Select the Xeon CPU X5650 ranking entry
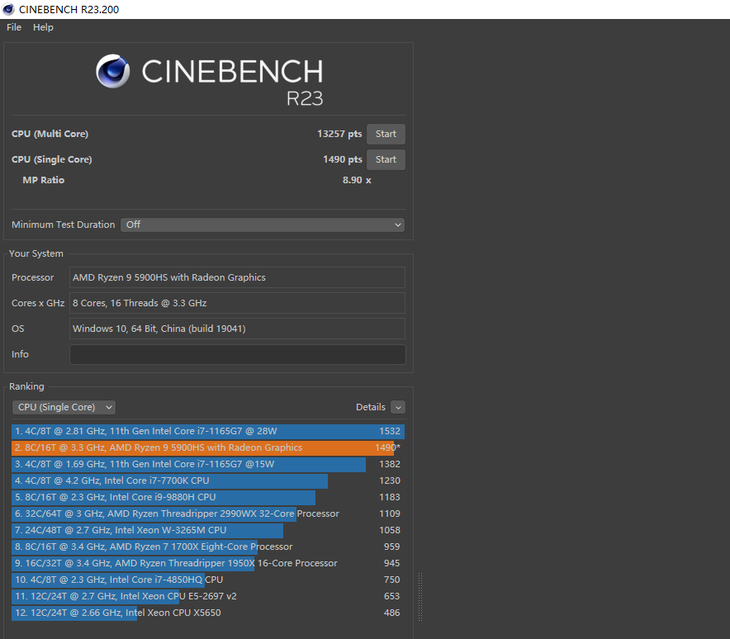This screenshot has width=730, height=639. (120, 612)
